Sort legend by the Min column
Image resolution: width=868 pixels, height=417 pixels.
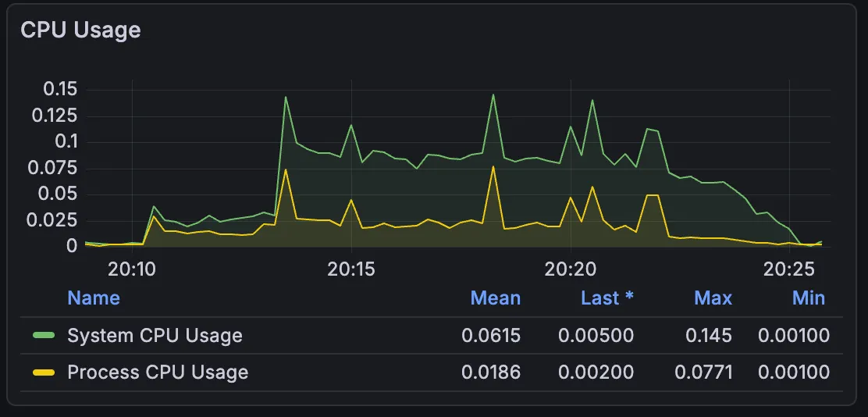point(808,298)
